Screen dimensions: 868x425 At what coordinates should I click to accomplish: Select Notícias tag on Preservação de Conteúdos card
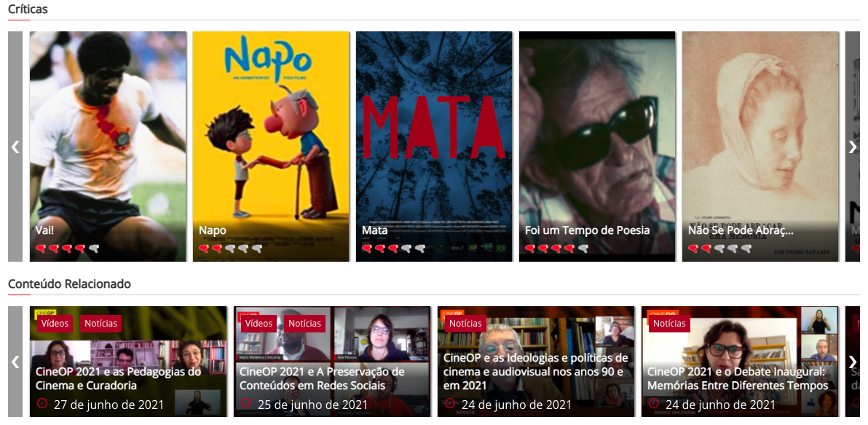(x=304, y=323)
